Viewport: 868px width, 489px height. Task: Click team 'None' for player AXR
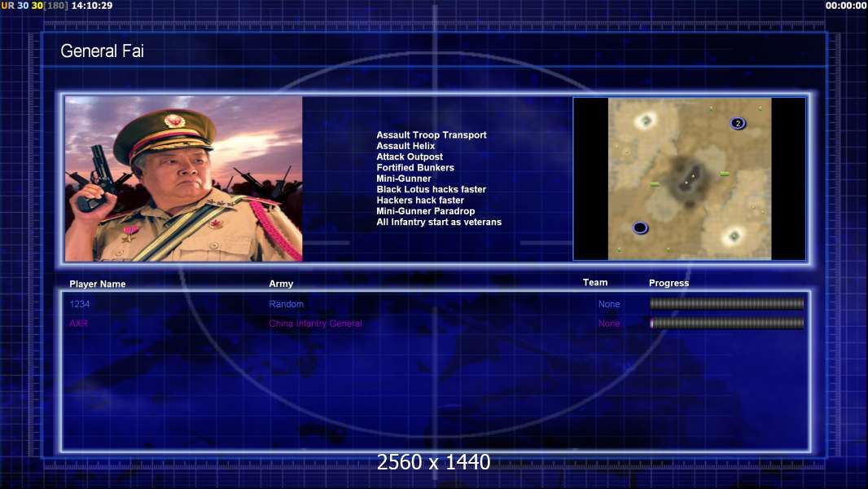tap(609, 324)
